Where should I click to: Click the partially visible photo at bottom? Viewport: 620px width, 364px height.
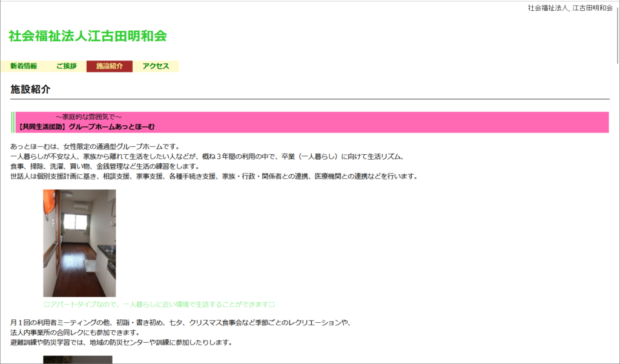tap(77, 360)
